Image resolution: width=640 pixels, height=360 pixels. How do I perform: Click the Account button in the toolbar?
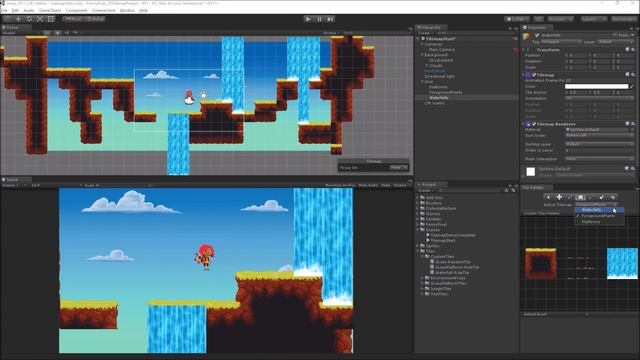pos(560,19)
